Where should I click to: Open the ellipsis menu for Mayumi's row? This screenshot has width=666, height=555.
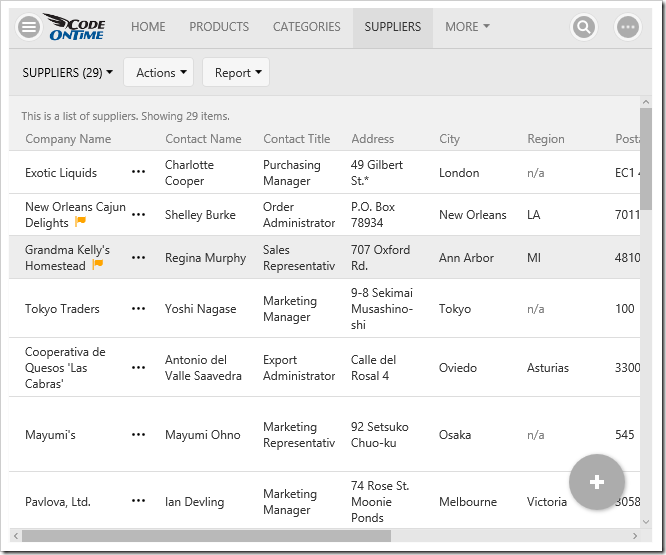(x=138, y=435)
